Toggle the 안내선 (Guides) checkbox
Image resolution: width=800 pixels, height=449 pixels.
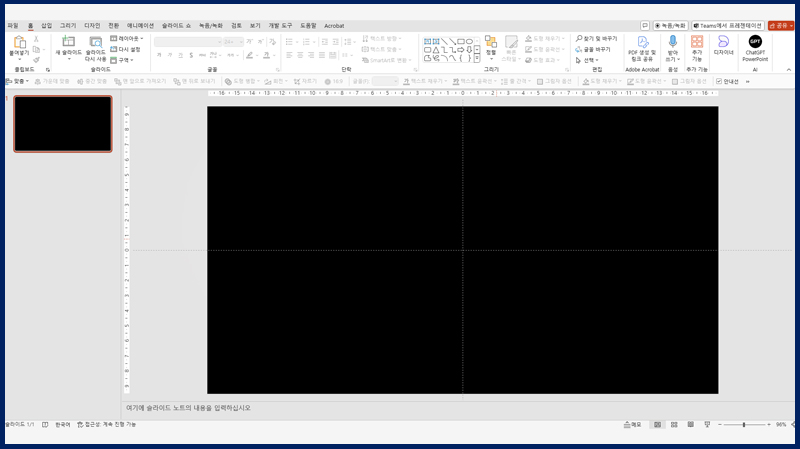(719, 81)
